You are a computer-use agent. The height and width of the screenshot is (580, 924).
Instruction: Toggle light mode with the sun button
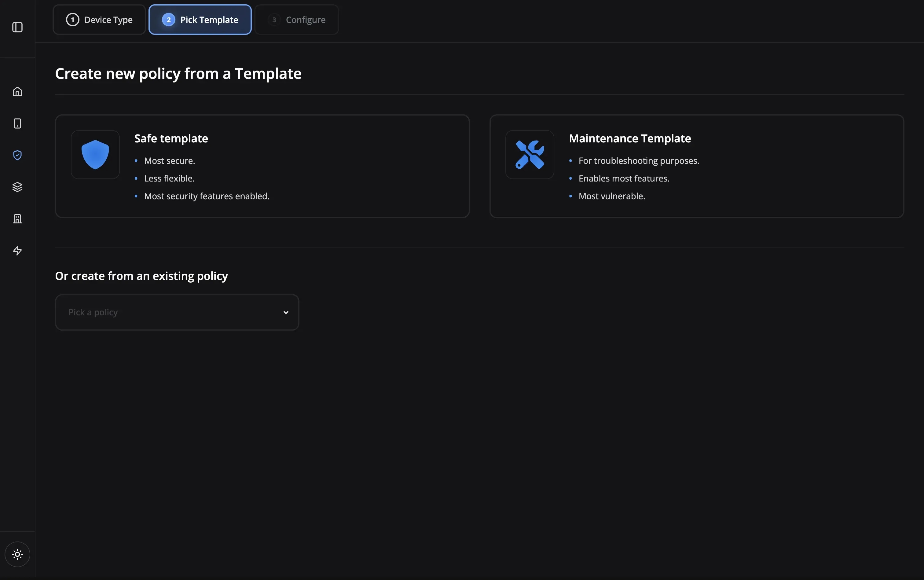(17, 554)
